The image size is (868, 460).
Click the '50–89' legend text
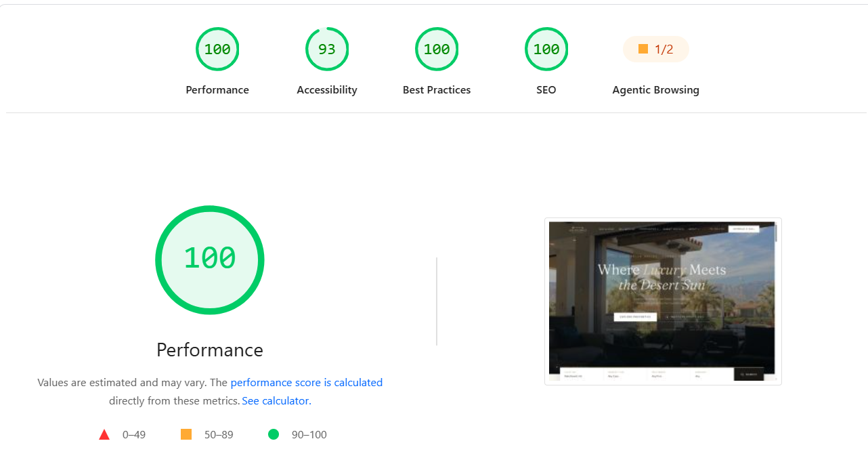click(x=219, y=435)
